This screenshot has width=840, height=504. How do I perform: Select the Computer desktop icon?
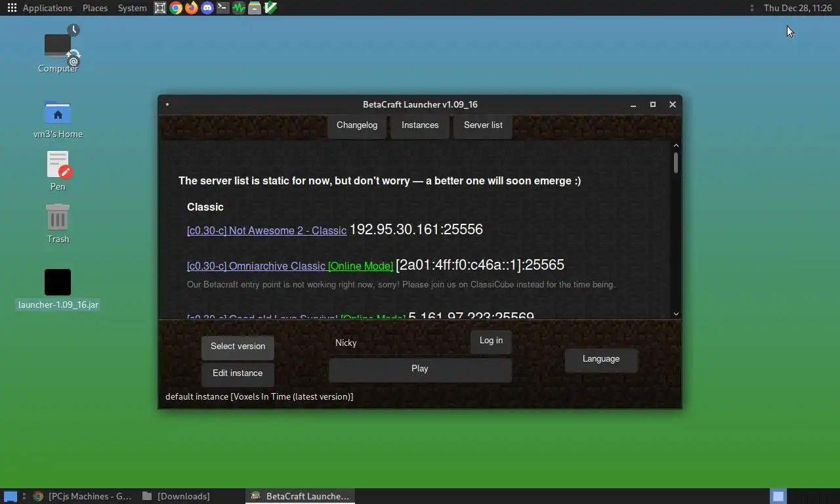pos(58,49)
